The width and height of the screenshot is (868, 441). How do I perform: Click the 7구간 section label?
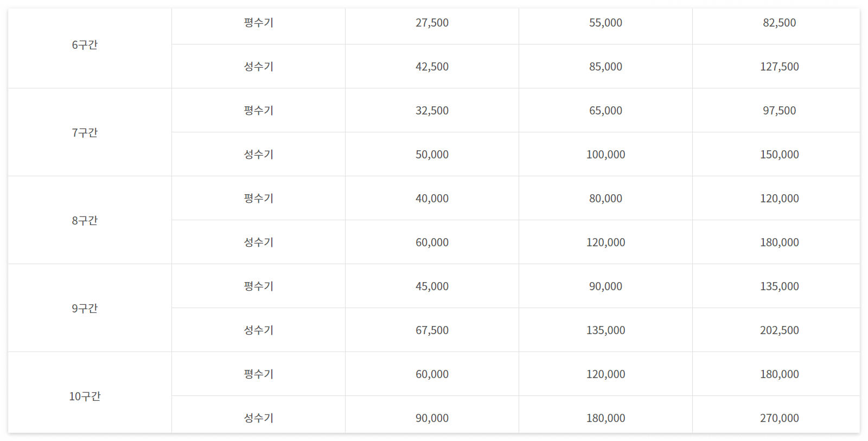[x=85, y=133]
